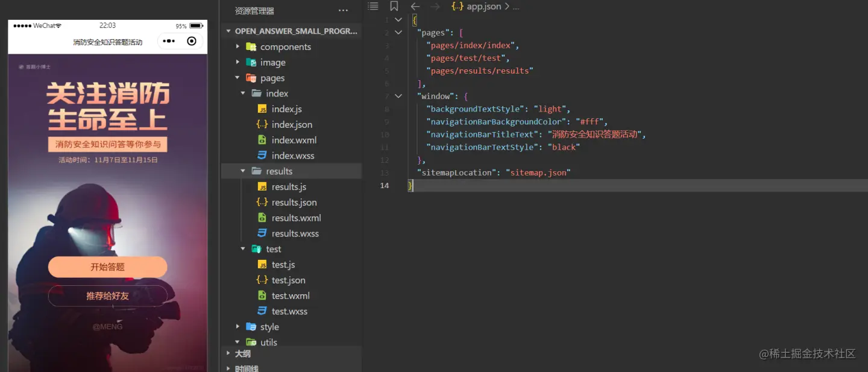868x372 pixels.
Task: Expand the components folder arrow
Action: (237, 46)
